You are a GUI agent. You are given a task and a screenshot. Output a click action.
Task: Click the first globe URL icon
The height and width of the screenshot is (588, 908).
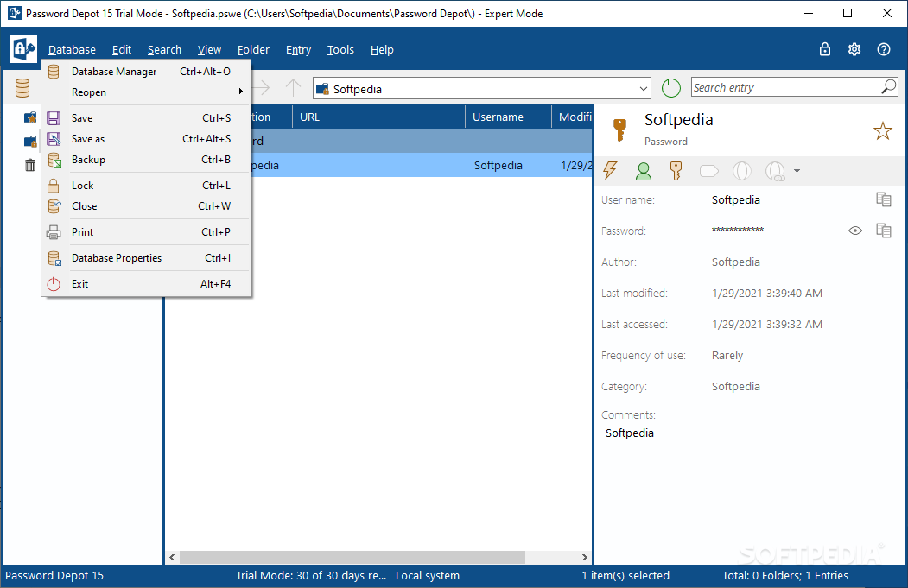tap(742, 171)
